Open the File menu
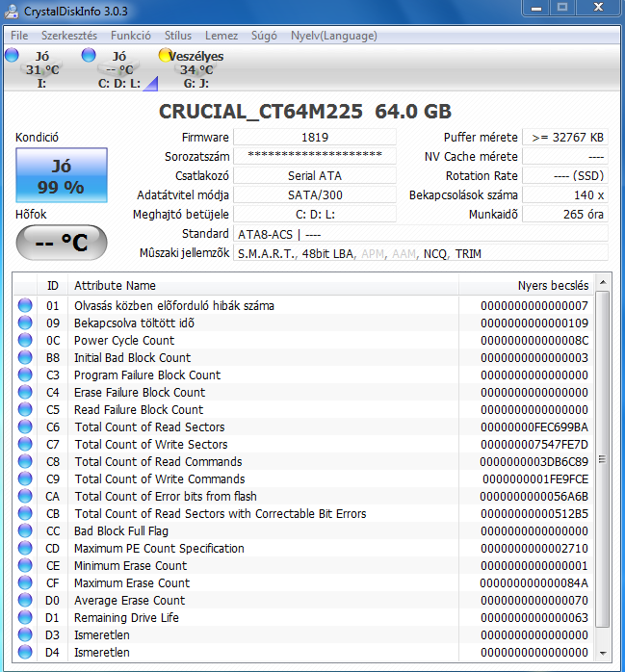The width and height of the screenshot is (625, 672). click(x=19, y=36)
